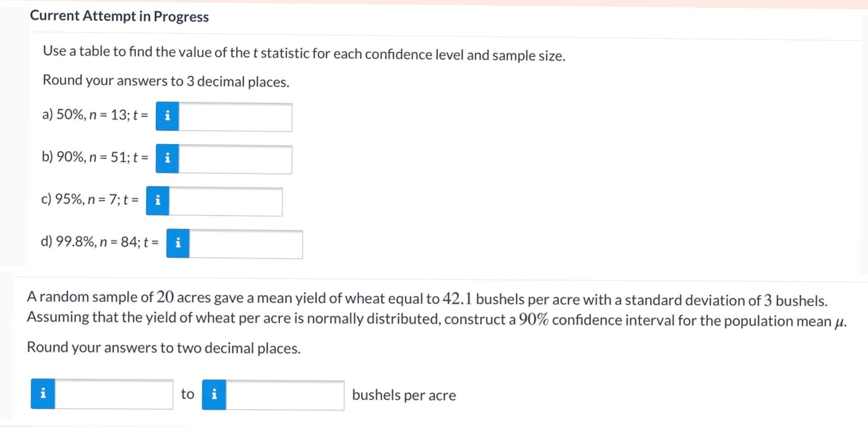Focus the upper bound field before 'bushels per acre'

point(285,395)
